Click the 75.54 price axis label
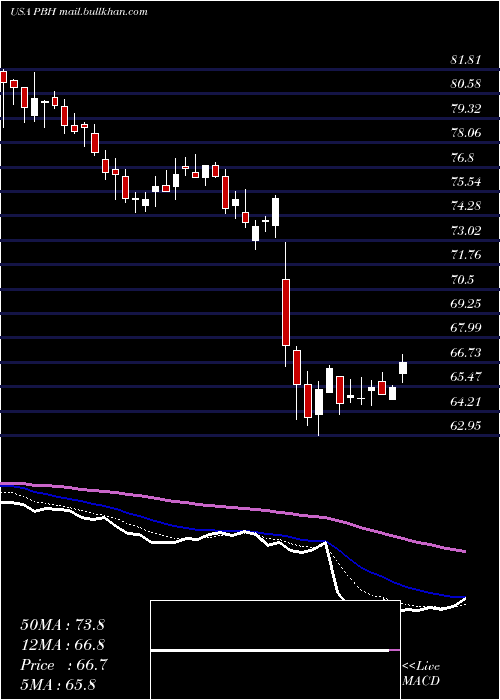The image size is (500, 700). tap(466, 182)
